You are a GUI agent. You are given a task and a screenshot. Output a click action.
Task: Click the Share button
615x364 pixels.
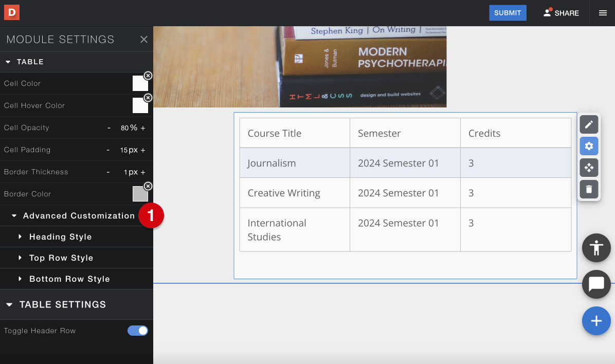pos(561,13)
